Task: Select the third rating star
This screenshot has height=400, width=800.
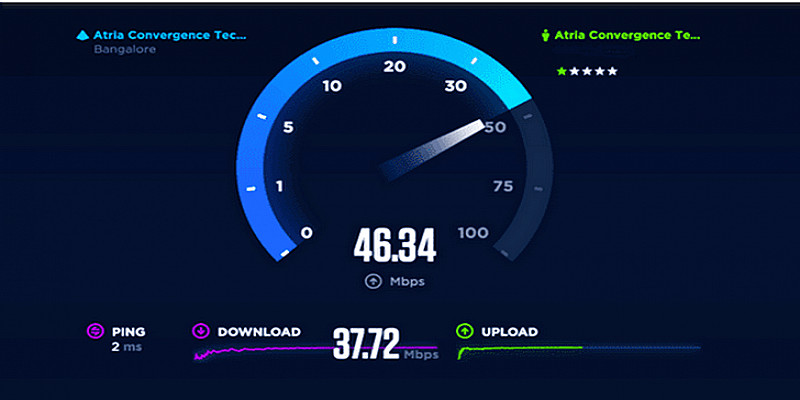Action: (x=587, y=71)
